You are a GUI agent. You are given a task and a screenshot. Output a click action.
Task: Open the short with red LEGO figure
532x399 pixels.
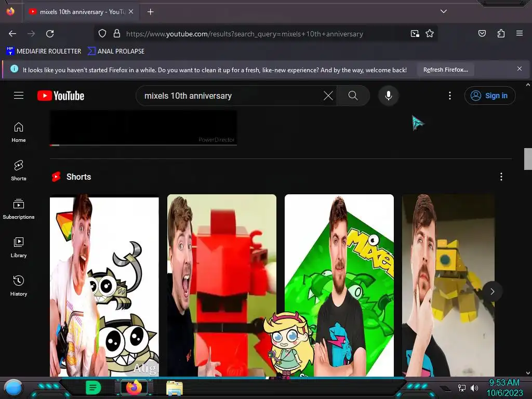point(222,286)
